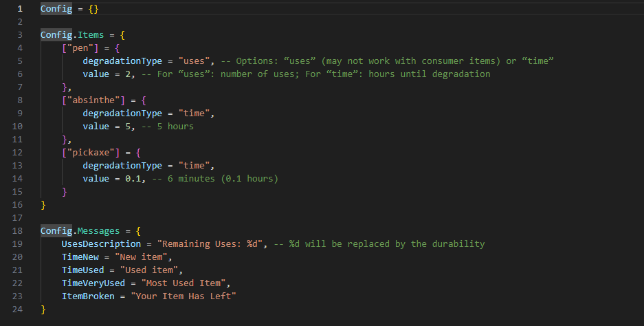Click line number 12 in the gutter
This screenshot has width=644, height=326.
[17, 153]
